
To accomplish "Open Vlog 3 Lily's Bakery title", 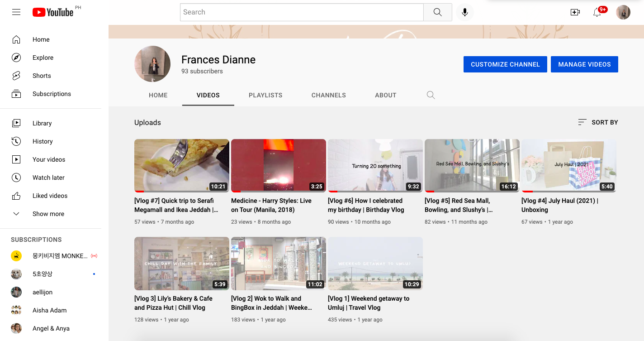I will click(x=173, y=303).
